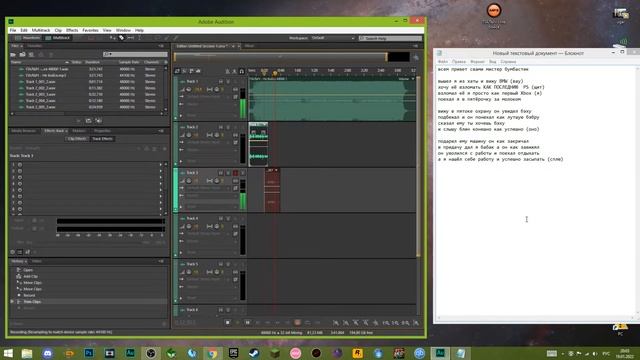
Task: Open the Clip menu
Action: click(58, 30)
